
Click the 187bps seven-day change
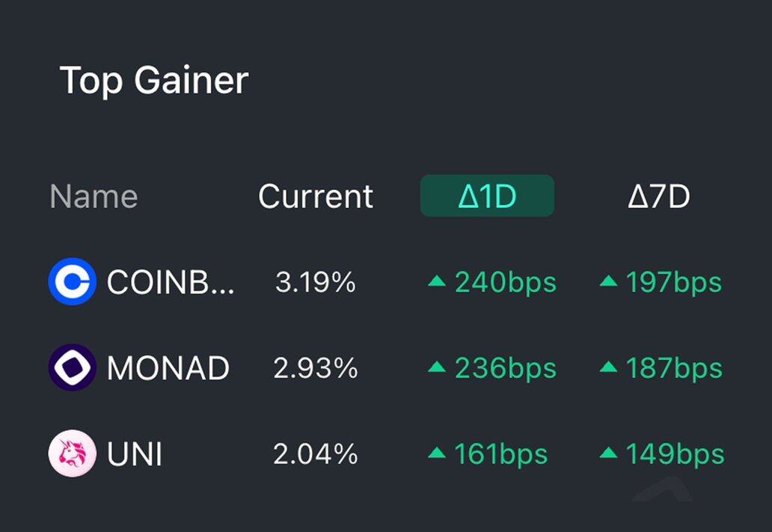pyautogui.click(x=661, y=368)
